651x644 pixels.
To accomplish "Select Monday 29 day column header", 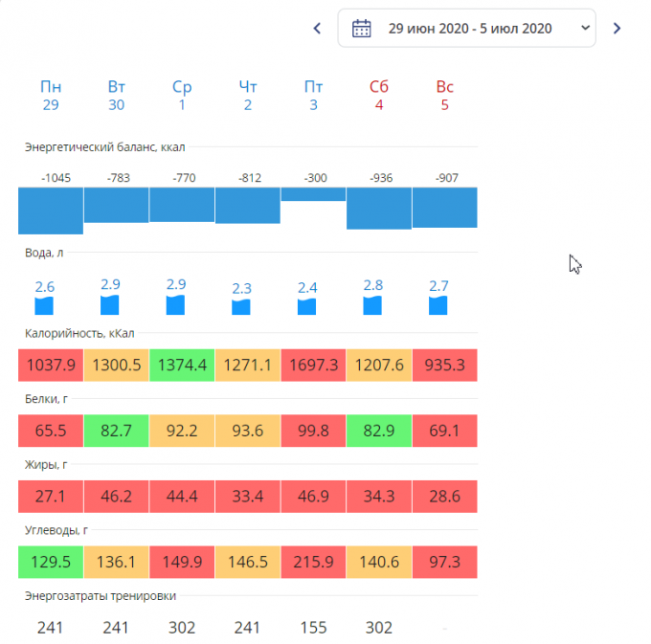I will (x=51, y=96).
